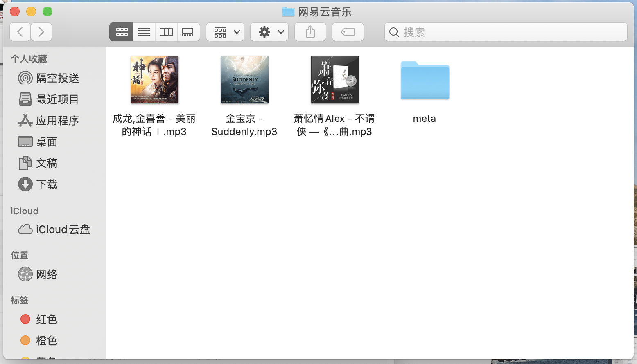Go back with the left arrow button
637x364 pixels.
[x=20, y=32]
